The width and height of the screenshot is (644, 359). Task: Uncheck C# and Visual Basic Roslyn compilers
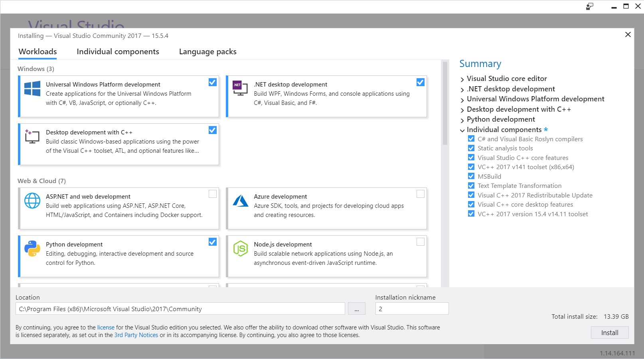[471, 139]
